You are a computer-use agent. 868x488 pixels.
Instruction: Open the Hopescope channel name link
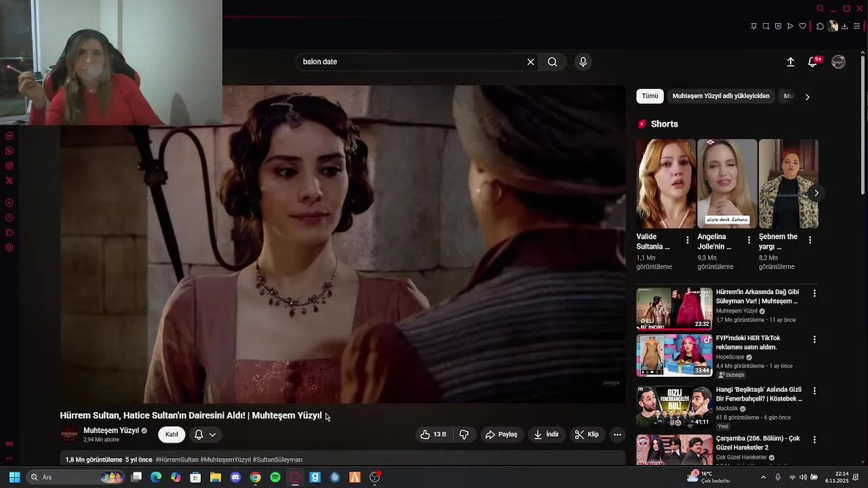730,357
